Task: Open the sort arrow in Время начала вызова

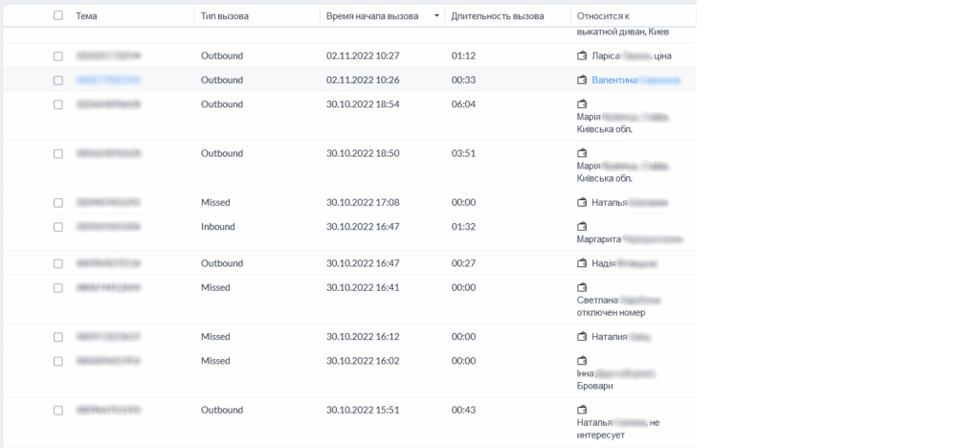Action: pyautogui.click(x=437, y=16)
